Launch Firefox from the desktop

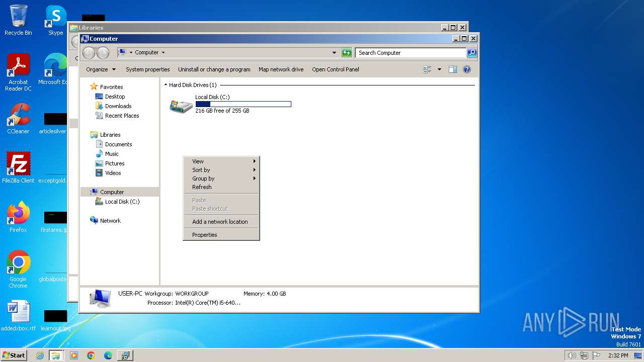click(x=18, y=217)
